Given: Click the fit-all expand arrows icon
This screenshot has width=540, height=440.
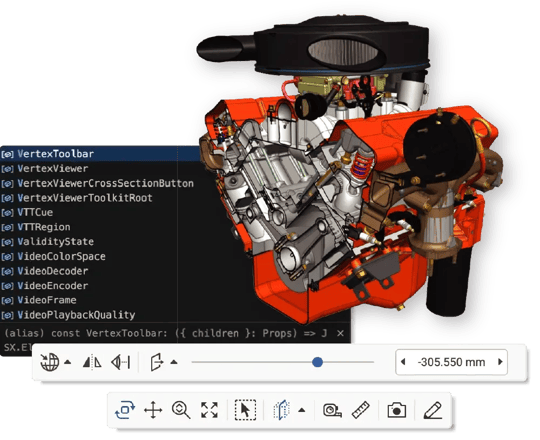Looking at the screenshot, I should click(209, 410).
